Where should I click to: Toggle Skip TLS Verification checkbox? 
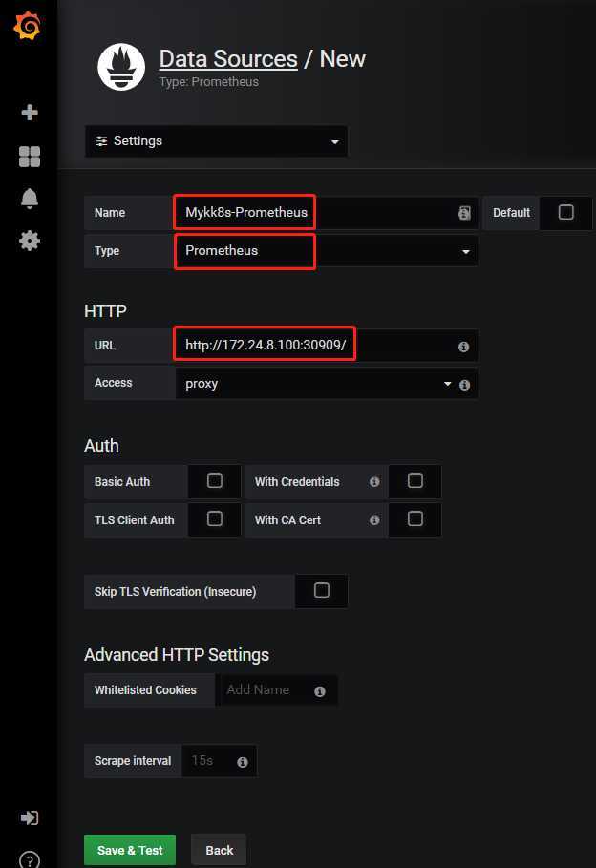(321, 590)
